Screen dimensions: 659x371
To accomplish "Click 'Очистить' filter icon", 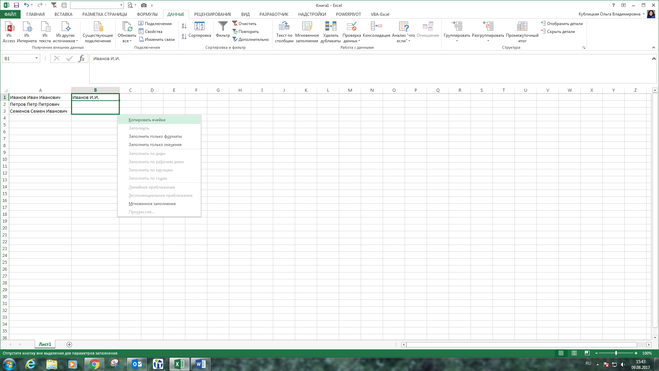I will (244, 24).
